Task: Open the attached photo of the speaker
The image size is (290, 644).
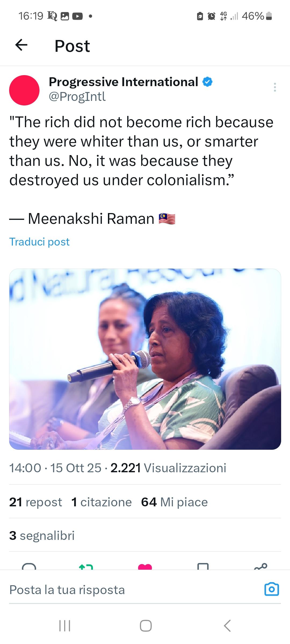Action: [145, 359]
